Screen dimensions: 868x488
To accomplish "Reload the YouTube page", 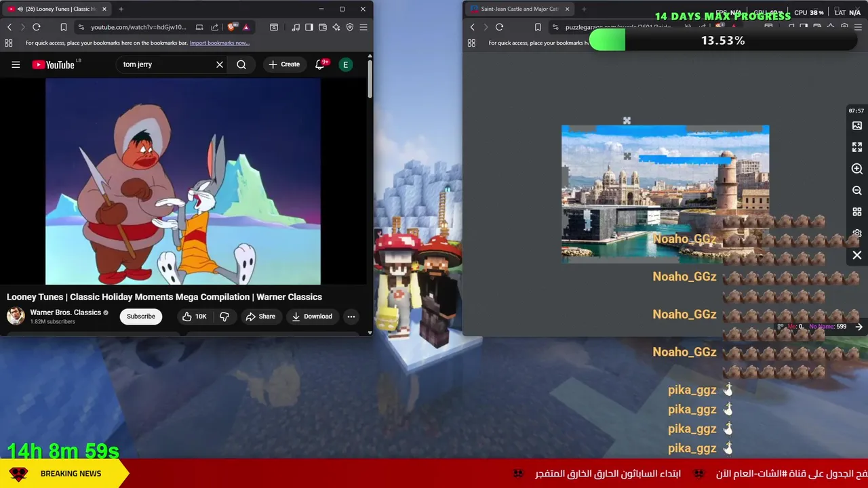I will click(37, 27).
